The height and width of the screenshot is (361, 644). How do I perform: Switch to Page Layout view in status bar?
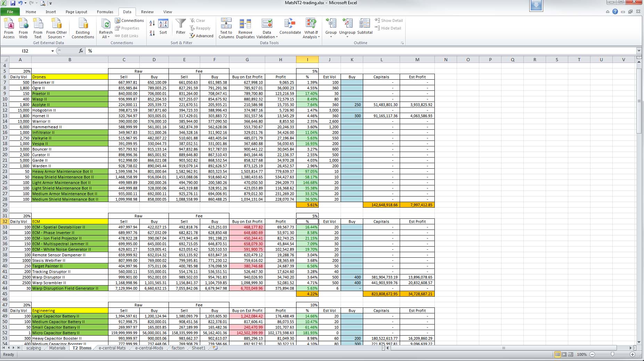(564, 354)
